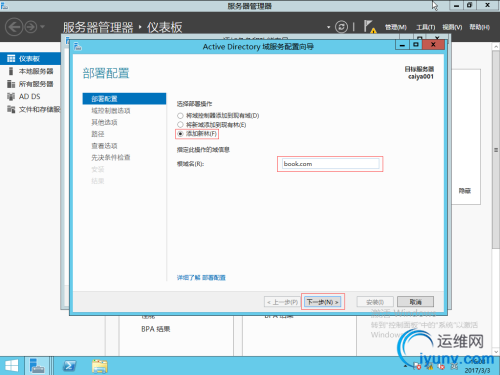Click the Server Manager vertical scrollbar
The width and height of the screenshot is (500, 375).
pos(496,150)
